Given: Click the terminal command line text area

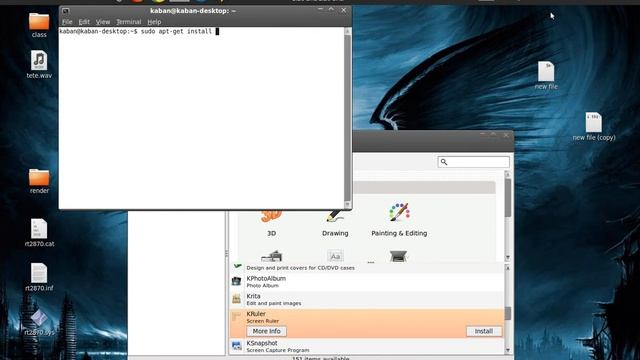Looking at the screenshot, I should point(139,31).
